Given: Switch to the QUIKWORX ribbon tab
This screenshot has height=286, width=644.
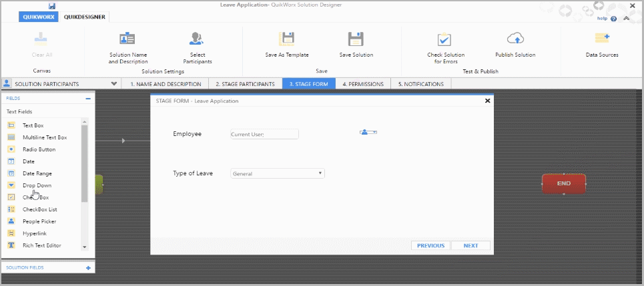Looking at the screenshot, I should point(39,17).
